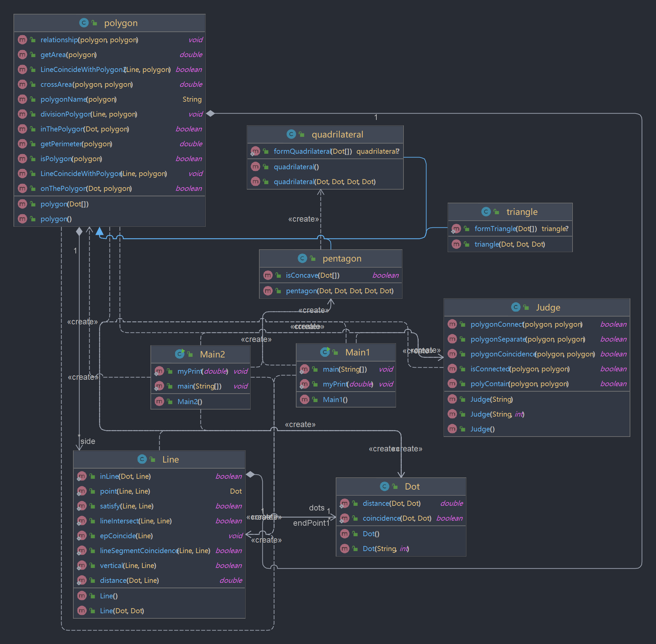The image size is (656, 644).
Task: Click the class icon beside Line title
Action: coord(142,459)
